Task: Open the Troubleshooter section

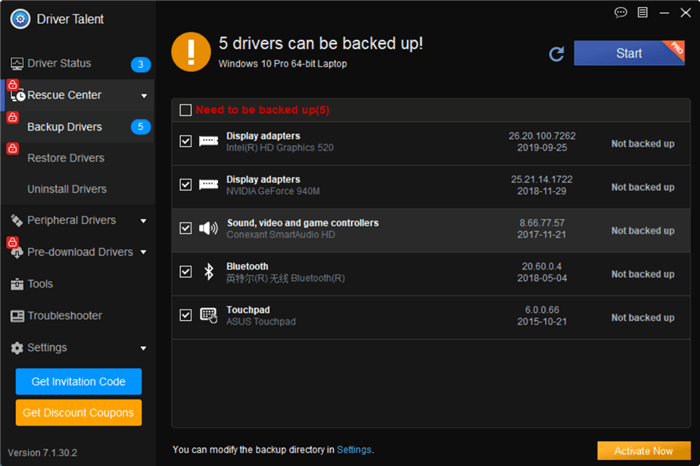Action: point(78,316)
